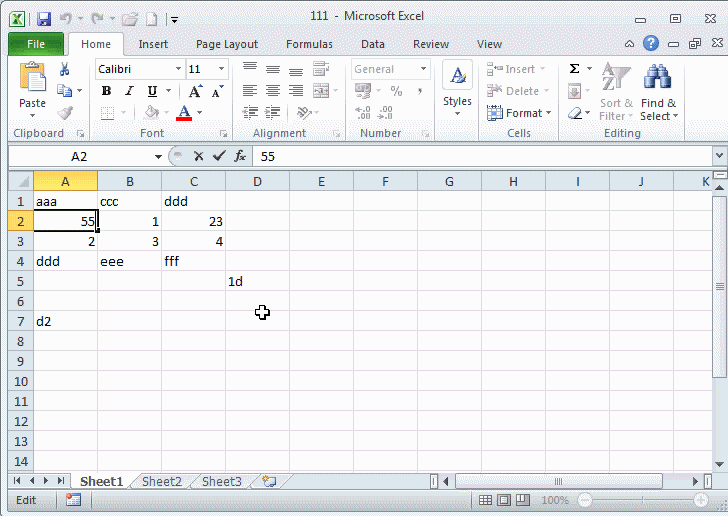
Task: Confirm cell entry with the checkmark
Action: pos(219,157)
